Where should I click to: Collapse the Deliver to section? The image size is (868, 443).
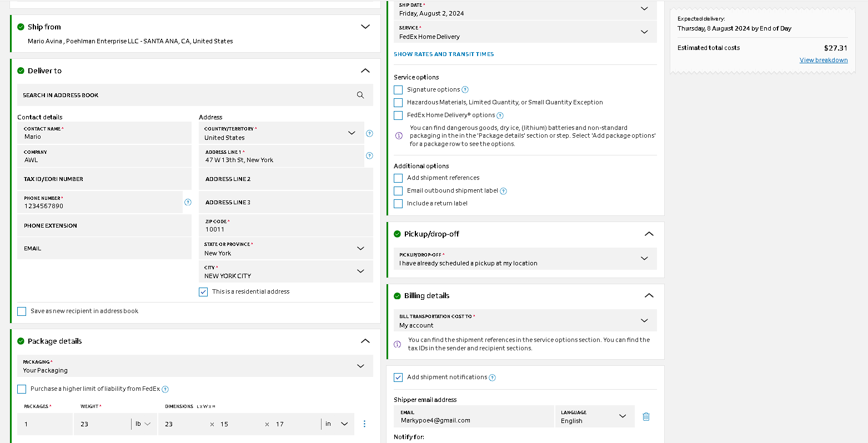click(365, 71)
